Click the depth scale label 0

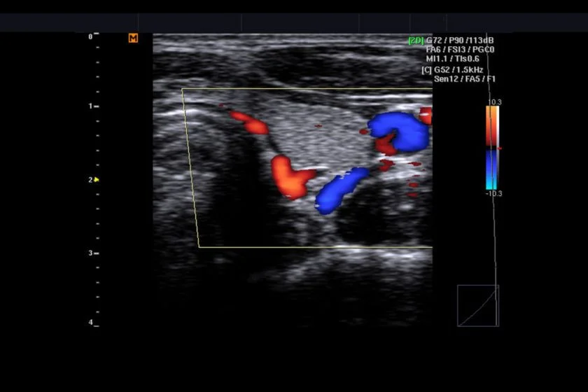[90, 36]
